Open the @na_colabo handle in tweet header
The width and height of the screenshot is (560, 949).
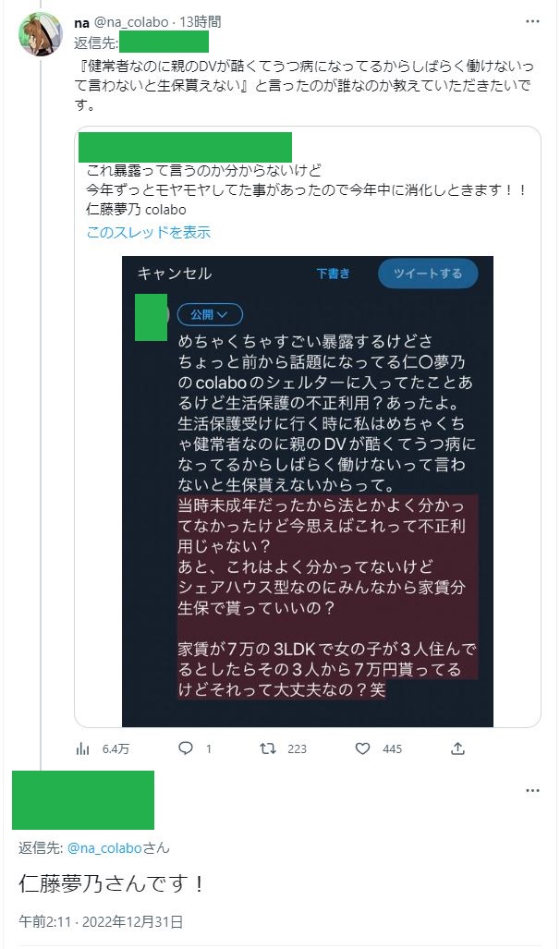pos(129,21)
